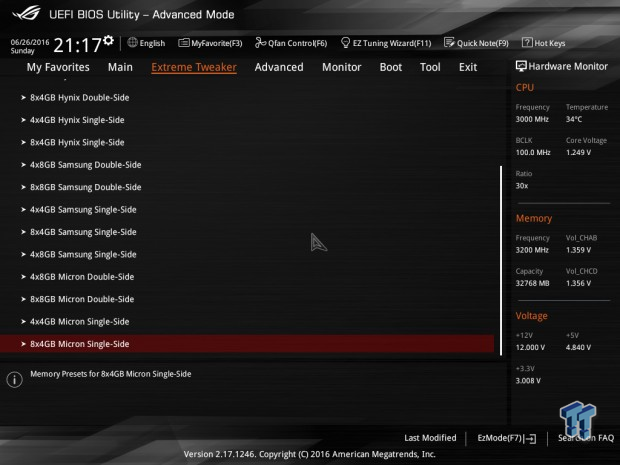Click the 21:17 clock display
The image size is (620, 465).
78,45
